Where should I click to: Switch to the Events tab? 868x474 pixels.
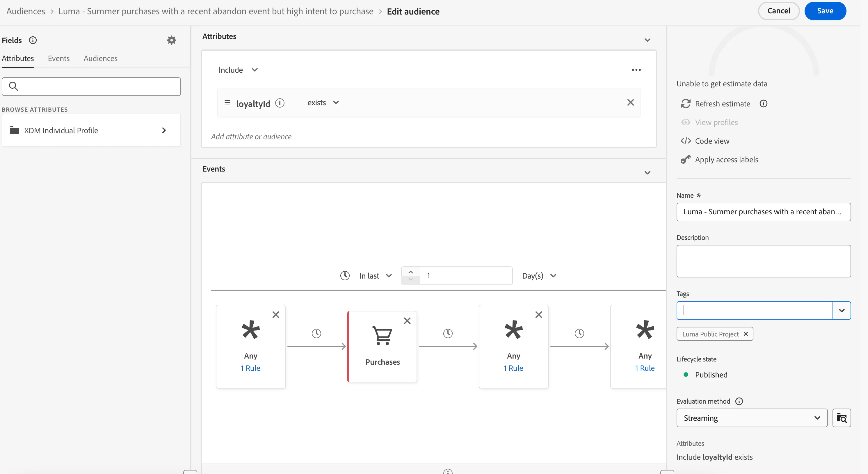[x=59, y=58]
